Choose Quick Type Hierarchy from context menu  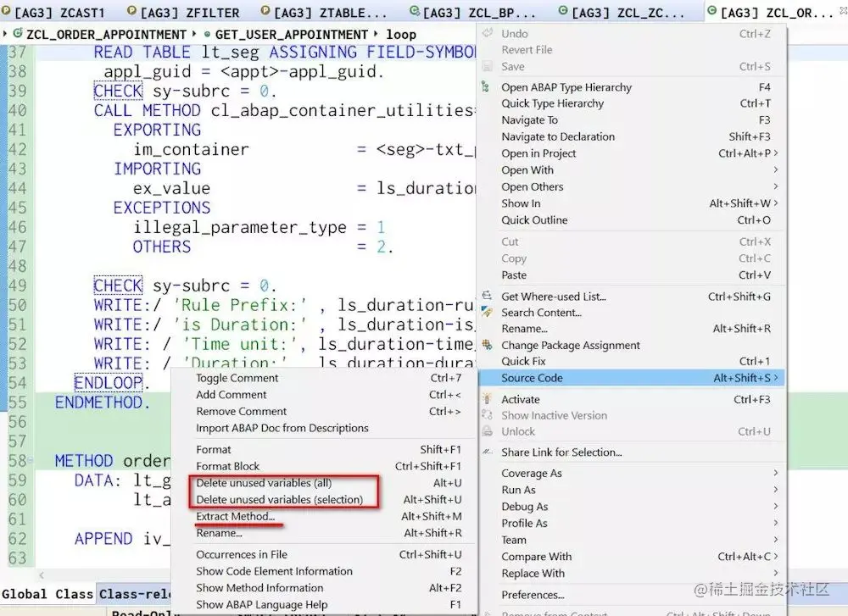(x=632, y=103)
